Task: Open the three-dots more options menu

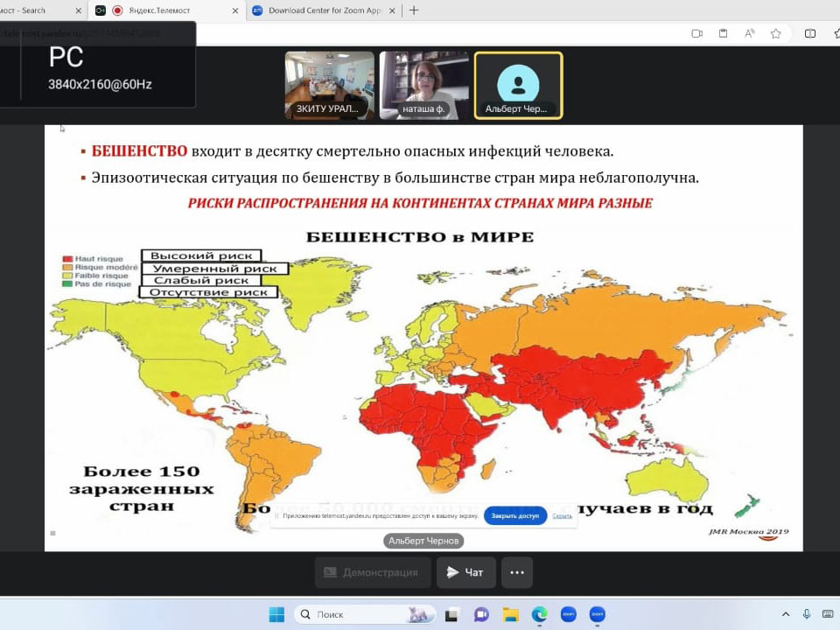Action: (517, 572)
